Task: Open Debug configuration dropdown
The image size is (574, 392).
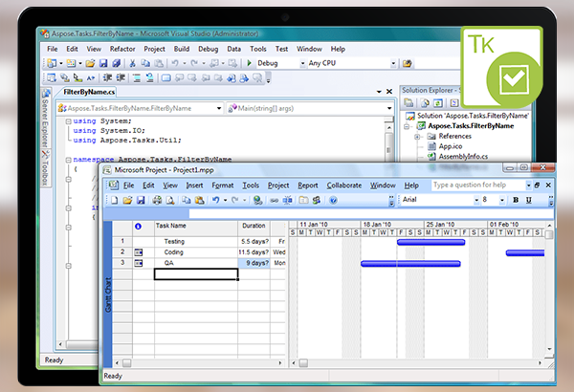Action: pos(302,63)
